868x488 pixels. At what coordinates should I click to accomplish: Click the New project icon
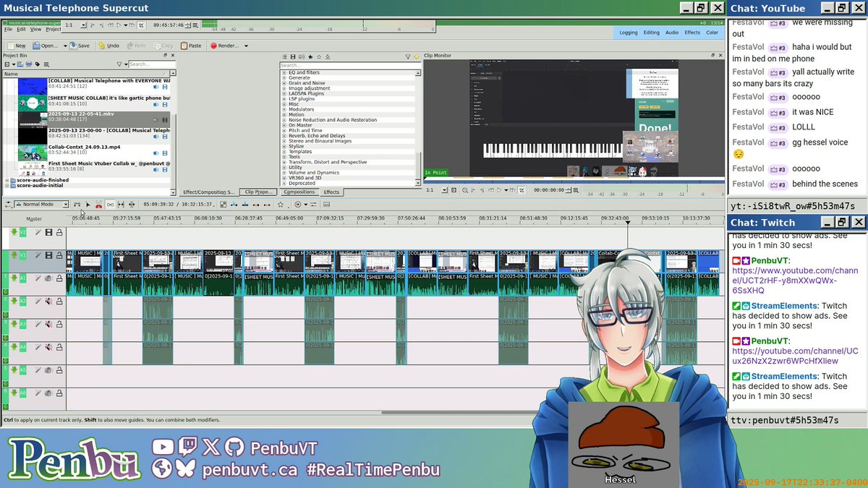point(12,46)
